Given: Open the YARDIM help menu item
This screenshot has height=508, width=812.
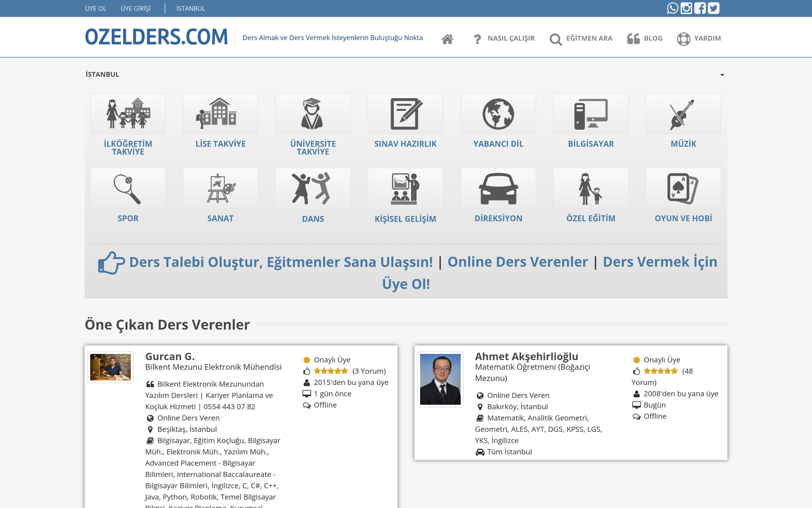Looking at the screenshot, I should [699, 38].
